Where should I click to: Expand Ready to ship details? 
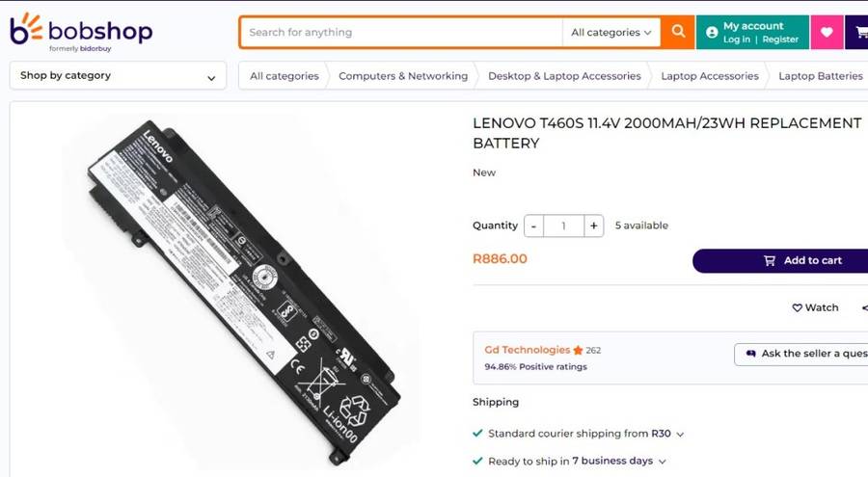point(662,462)
